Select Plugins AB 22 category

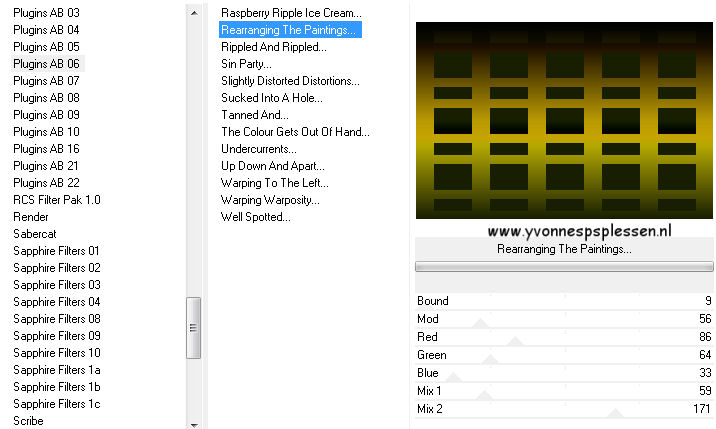(x=46, y=183)
